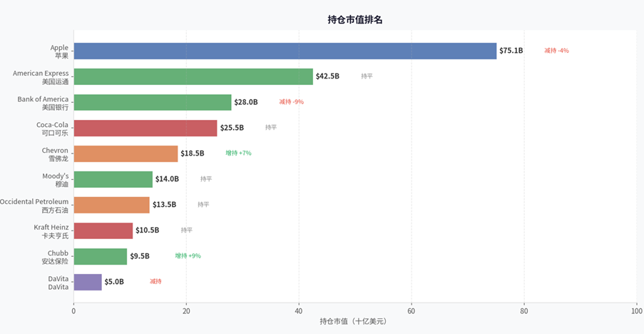Select the Moody's green bar
This screenshot has height=334, width=644.
tap(113, 179)
